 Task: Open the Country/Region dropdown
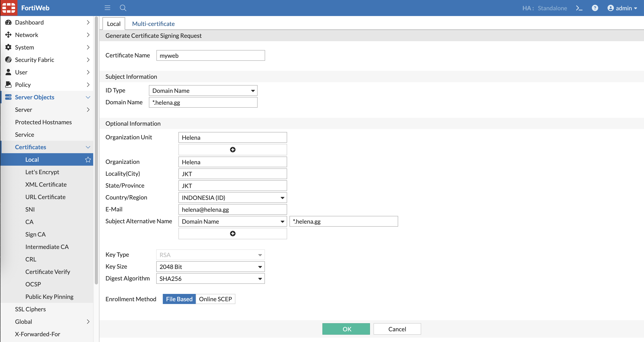[233, 198]
